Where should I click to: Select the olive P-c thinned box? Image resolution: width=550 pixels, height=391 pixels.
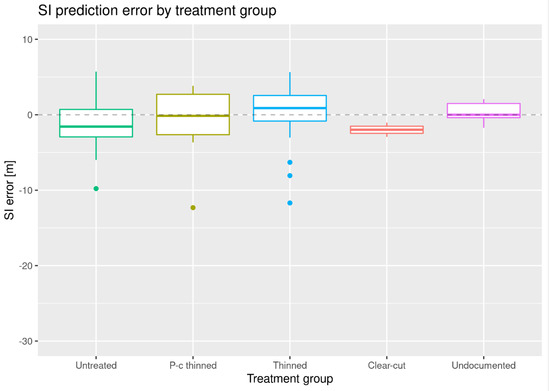(x=193, y=114)
